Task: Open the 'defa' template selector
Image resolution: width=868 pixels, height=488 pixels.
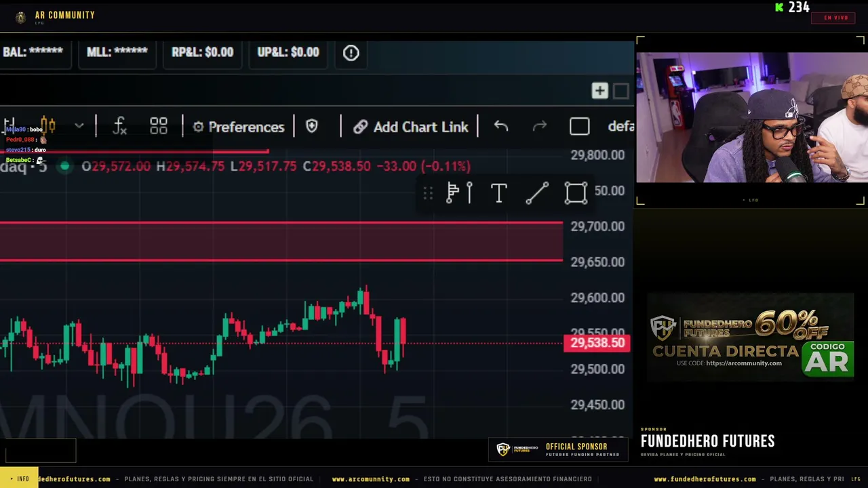Action: point(620,127)
